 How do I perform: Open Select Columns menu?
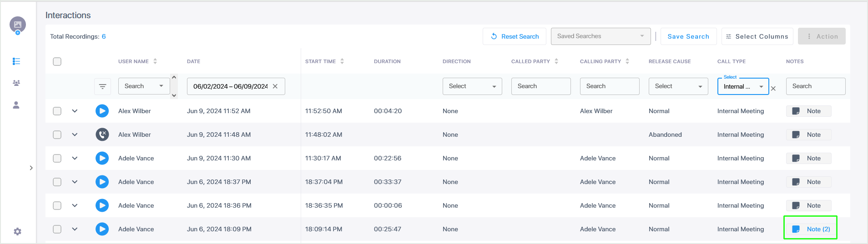click(757, 36)
